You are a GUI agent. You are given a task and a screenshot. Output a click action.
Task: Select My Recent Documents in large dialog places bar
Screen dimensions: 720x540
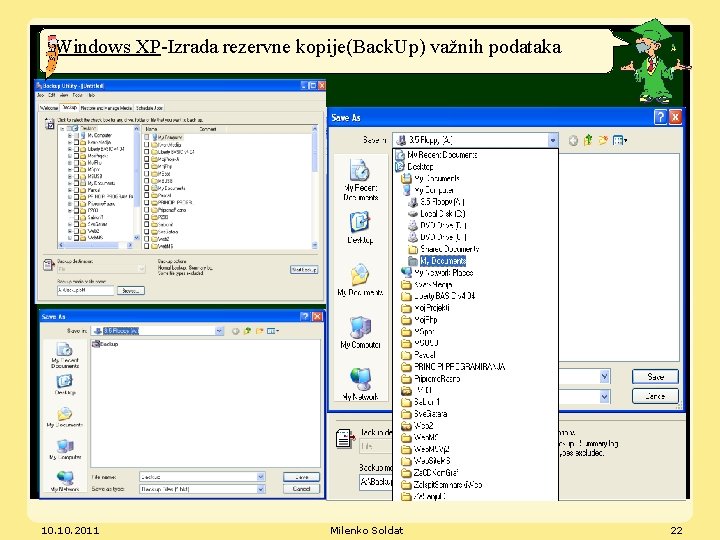360,180
